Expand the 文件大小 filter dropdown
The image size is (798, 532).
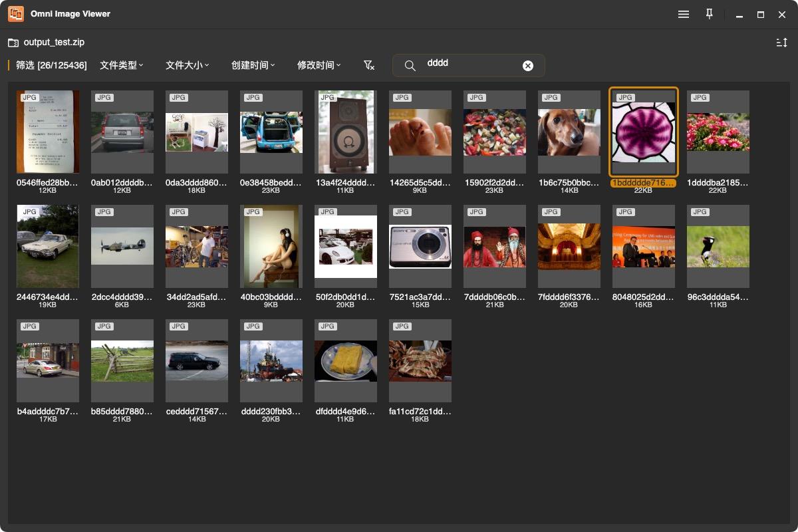pyautogui.click(x=188, y=65)
